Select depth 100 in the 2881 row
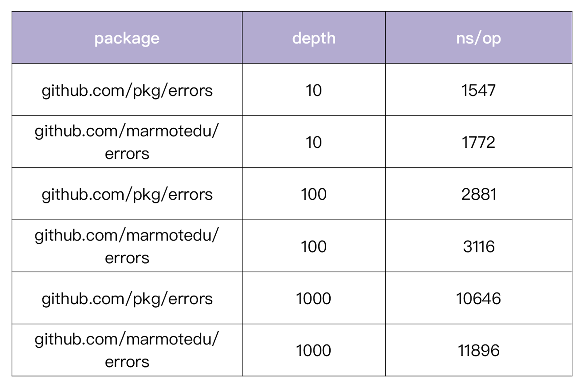This screenshot has width=588, height=388. (314, 194)
